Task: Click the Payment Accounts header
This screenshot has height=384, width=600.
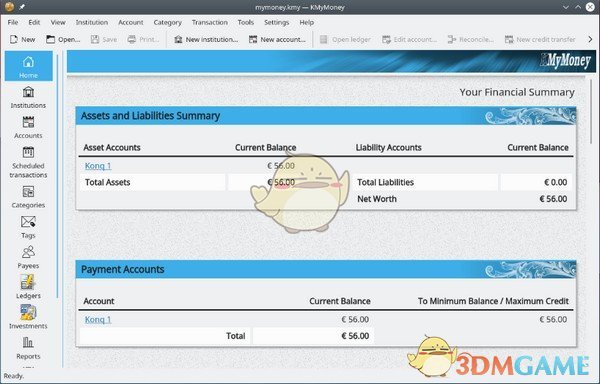Action: point(326,269)
